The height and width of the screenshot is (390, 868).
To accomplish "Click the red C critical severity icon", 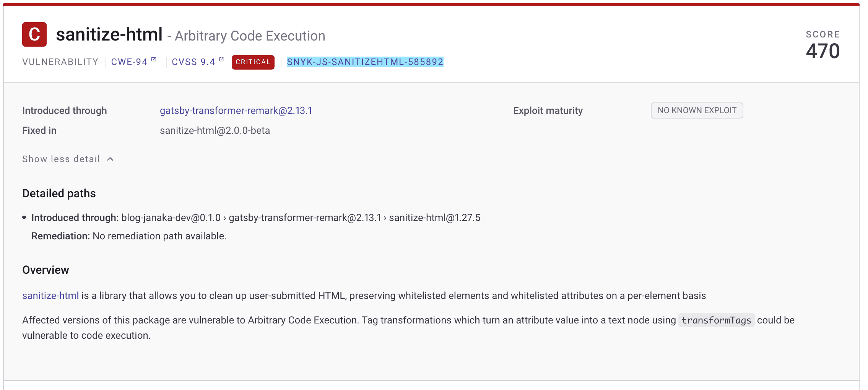I will [34, 34].
